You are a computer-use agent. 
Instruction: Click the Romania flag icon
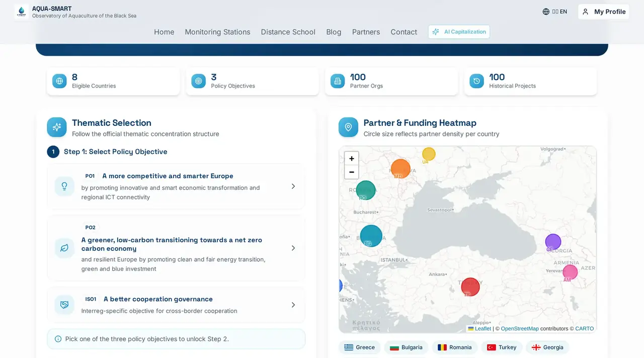pos(442,347)
